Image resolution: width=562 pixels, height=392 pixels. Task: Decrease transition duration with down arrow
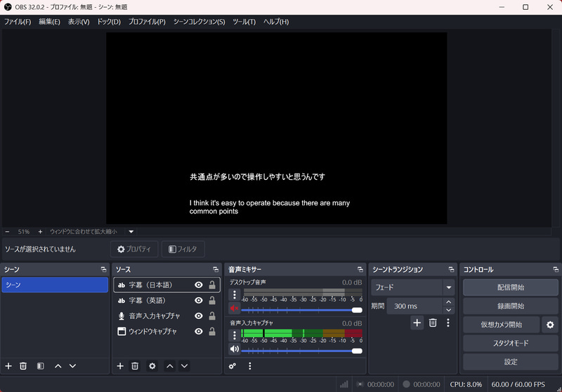pos(449,310)
